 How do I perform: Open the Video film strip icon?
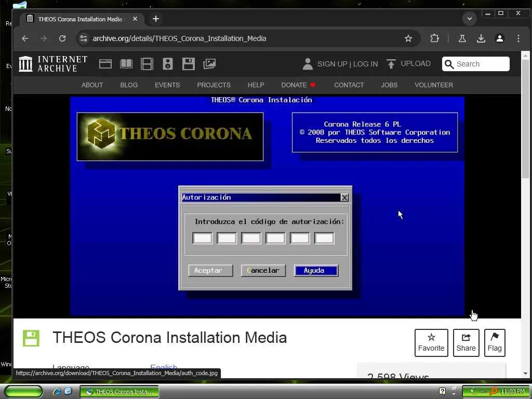point(147,64)
